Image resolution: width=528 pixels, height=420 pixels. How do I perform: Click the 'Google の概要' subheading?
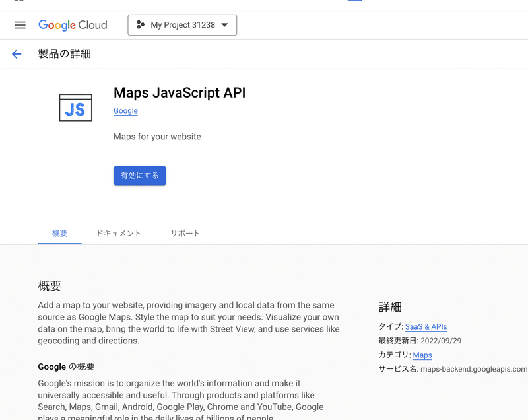click(x=67, y=367)
